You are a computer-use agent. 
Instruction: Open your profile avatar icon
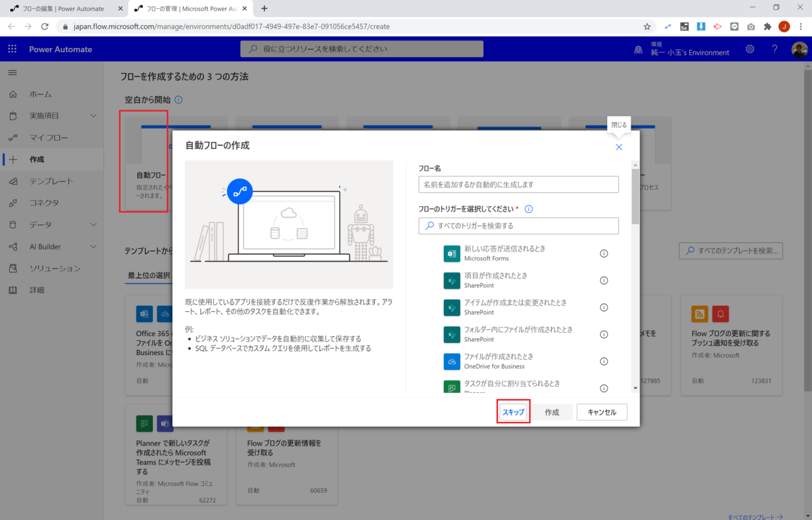(799, 49)
